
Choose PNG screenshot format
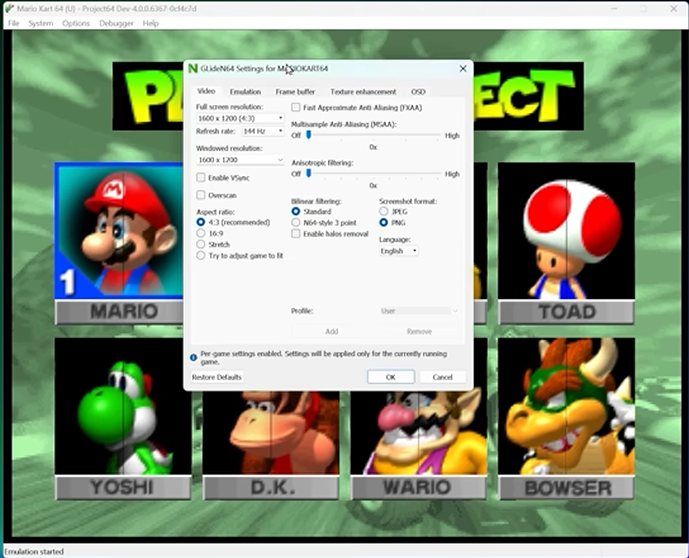tap(384, 223)
